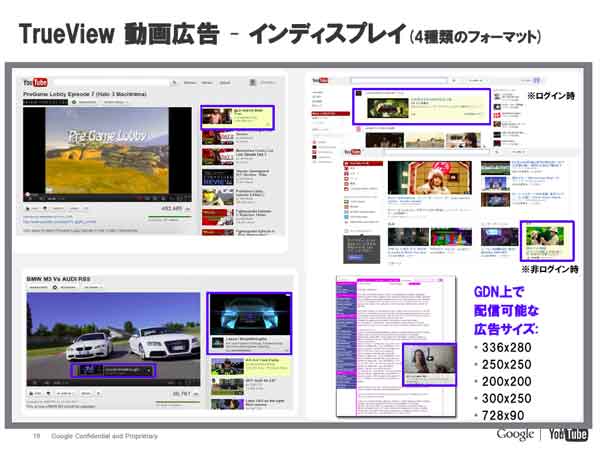
Task: Focus the search field on the logged-in homepage
Action: coord(399,80)
